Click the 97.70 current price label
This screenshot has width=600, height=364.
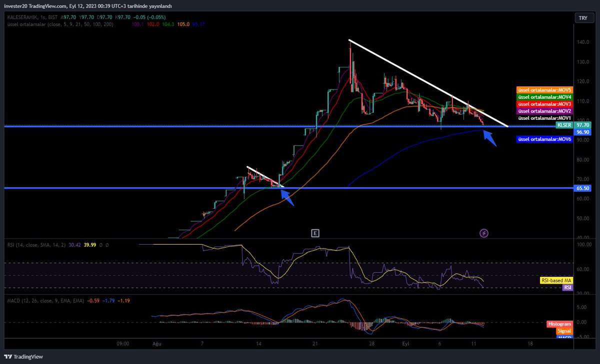pos(582,125)
